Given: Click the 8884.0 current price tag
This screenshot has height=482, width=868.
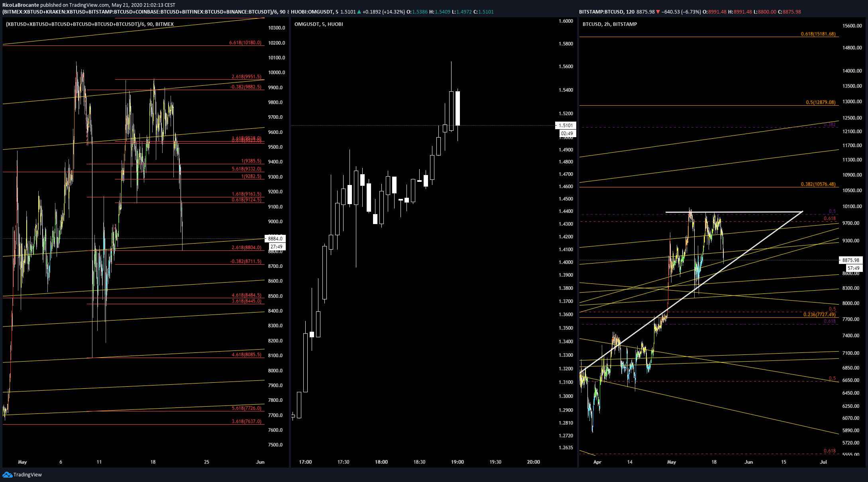Looking at the screenshot, I should [x=275, y=238].
